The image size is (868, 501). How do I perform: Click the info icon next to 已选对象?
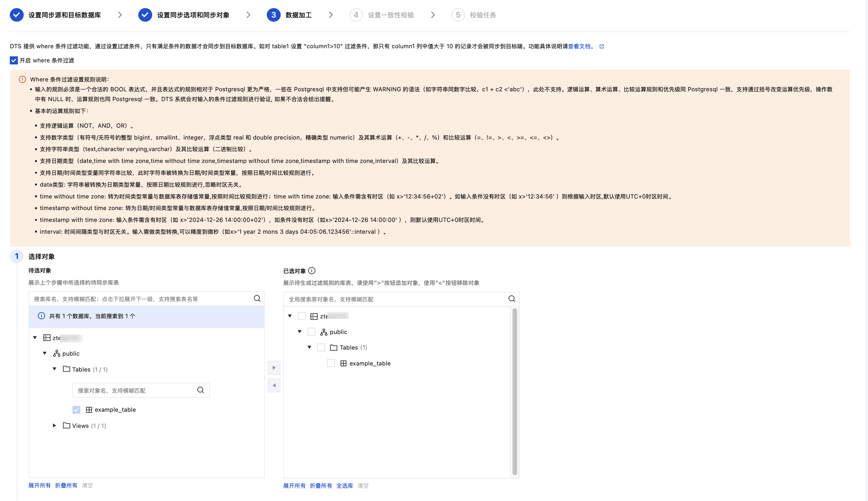coord(312,271)
